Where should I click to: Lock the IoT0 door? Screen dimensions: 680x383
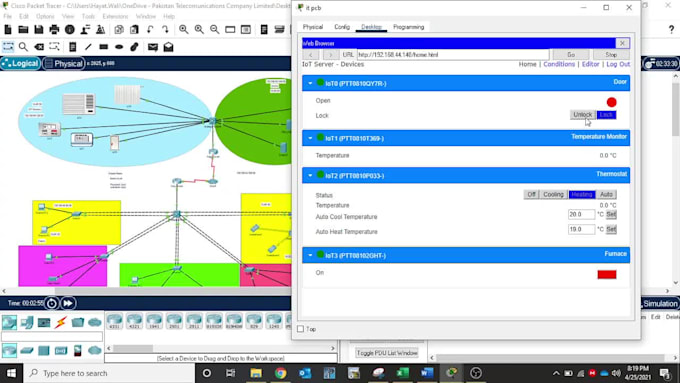pyautogui.click(x=606, y=115)
